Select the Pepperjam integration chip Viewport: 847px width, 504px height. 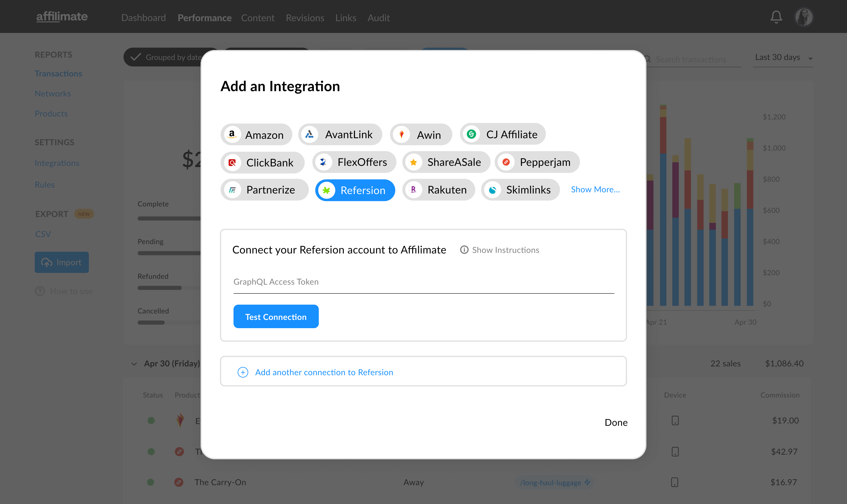[x=537, y=162]
